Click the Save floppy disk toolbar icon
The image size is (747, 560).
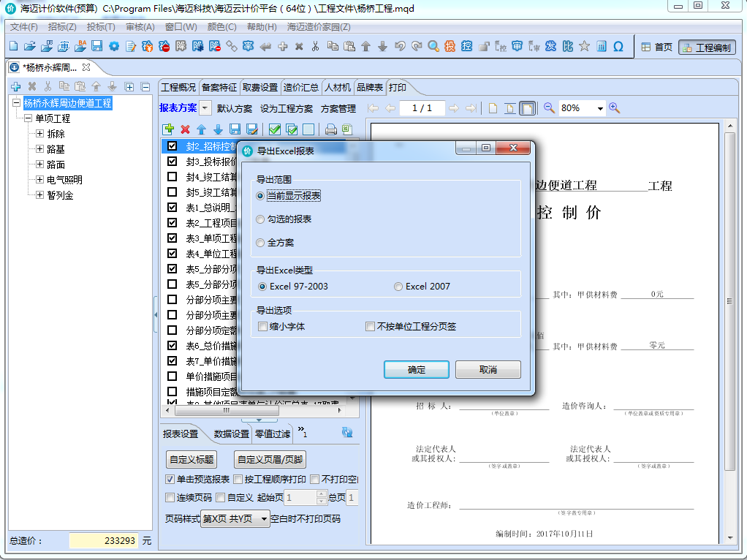[97, 46]
